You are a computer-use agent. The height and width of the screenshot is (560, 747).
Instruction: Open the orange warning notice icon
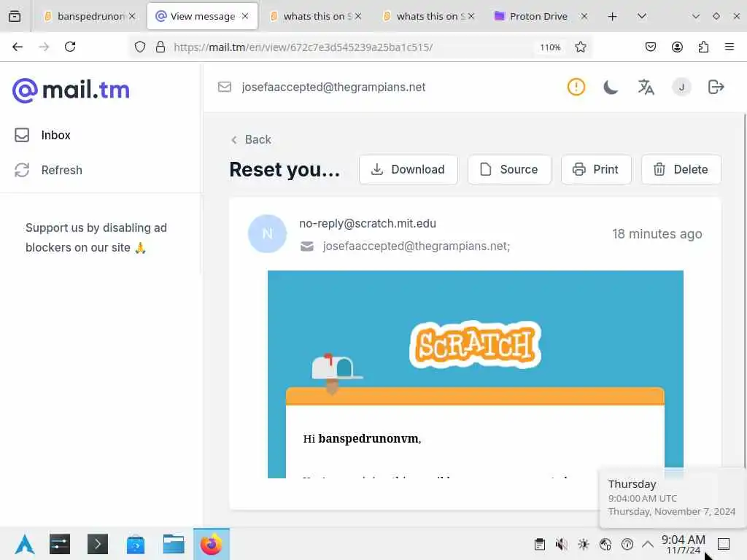click(x=576, y=87)
